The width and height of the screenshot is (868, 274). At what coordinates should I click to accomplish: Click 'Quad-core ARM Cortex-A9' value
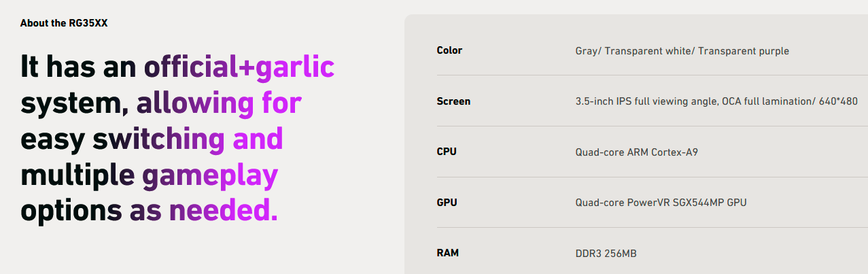point(636,152)
